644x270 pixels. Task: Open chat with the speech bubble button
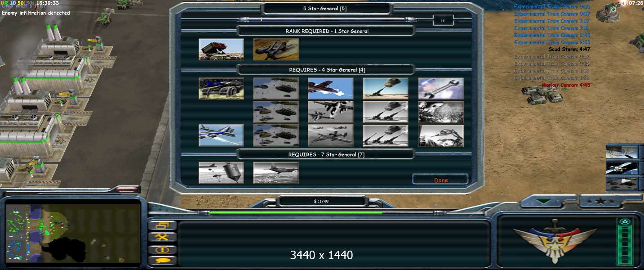click(x=162, y=260)
